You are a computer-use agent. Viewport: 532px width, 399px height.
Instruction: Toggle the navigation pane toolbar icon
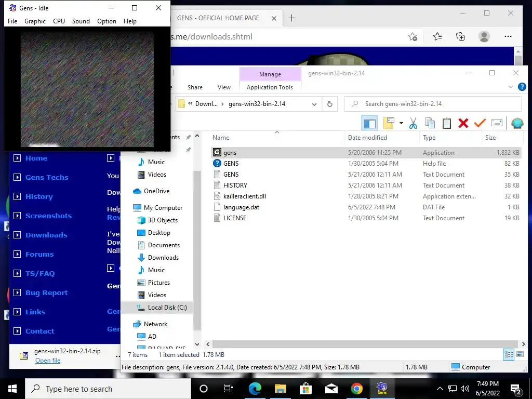click(369, 123)
